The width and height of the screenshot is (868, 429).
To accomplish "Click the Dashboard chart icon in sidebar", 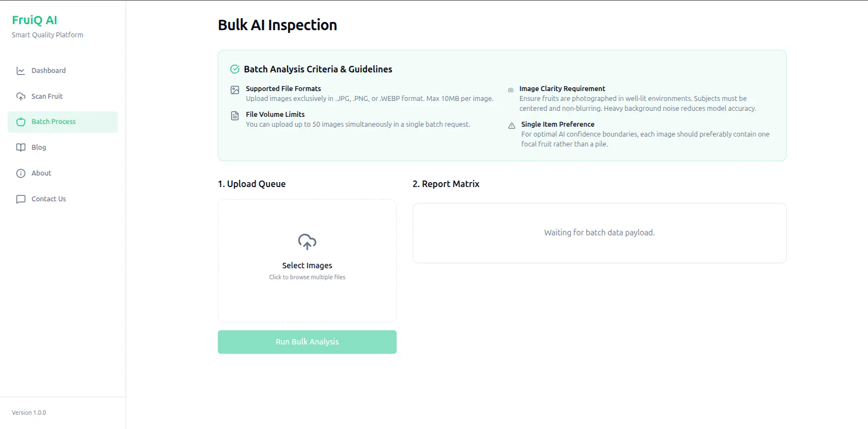I will (x=21, y=71).
